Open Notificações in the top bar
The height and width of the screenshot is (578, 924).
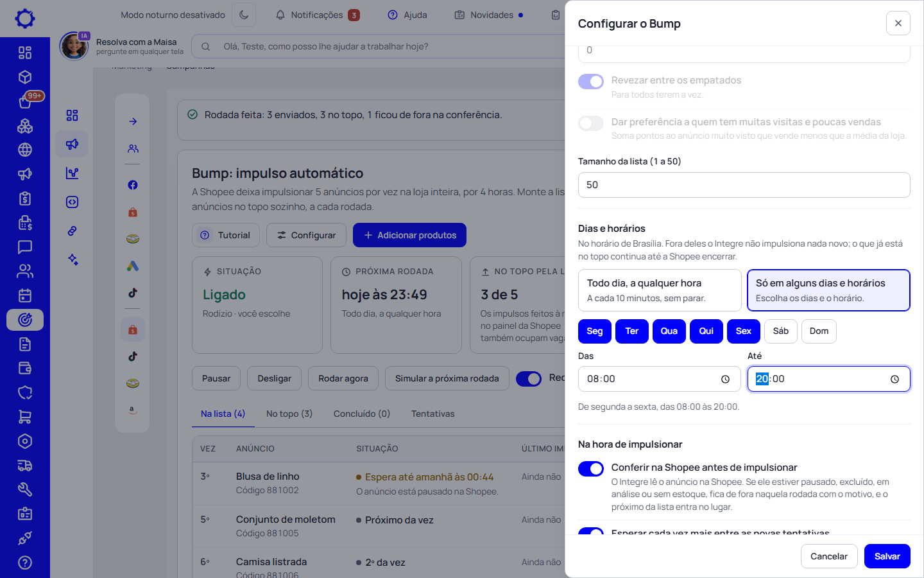(x=317, y=15)
